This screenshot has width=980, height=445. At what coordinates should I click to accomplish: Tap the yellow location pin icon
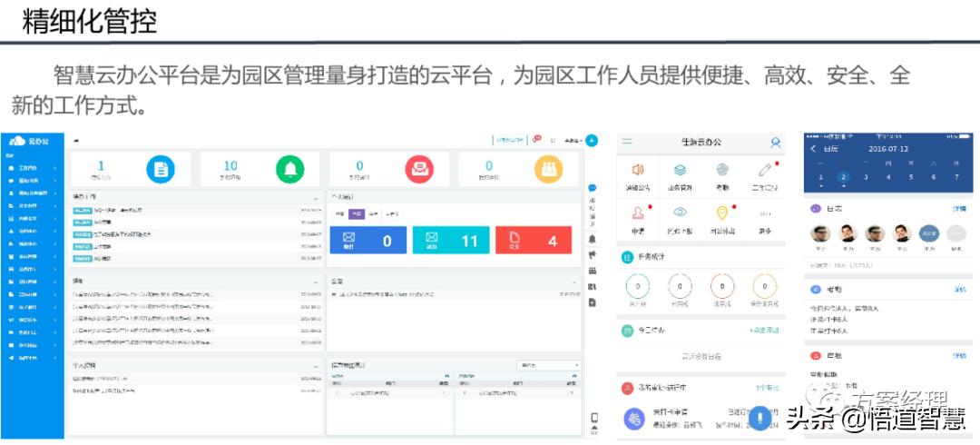721,213
